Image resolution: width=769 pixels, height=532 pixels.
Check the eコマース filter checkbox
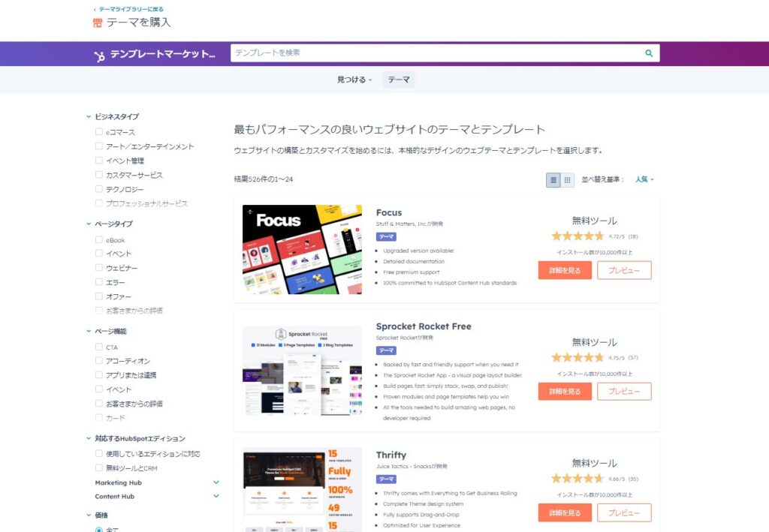coord(98,131)
